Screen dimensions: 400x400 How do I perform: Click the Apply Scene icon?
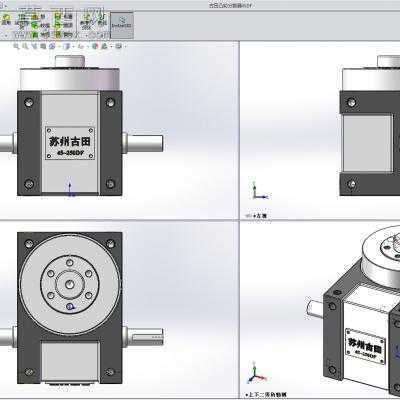tap(104, 46)
